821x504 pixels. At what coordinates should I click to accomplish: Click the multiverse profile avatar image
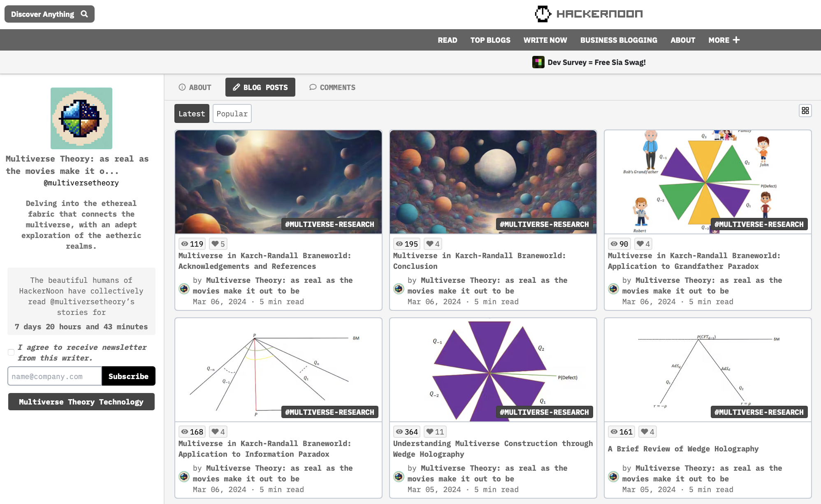pos(81,118)
